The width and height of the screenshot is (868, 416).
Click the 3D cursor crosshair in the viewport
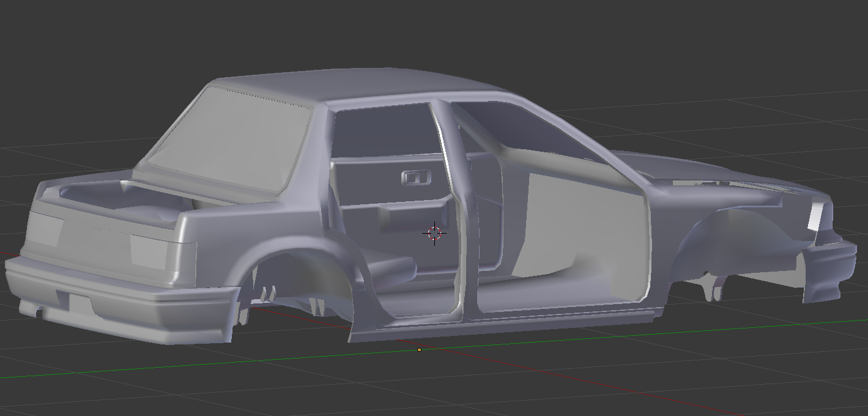click(x=434, y=233)
